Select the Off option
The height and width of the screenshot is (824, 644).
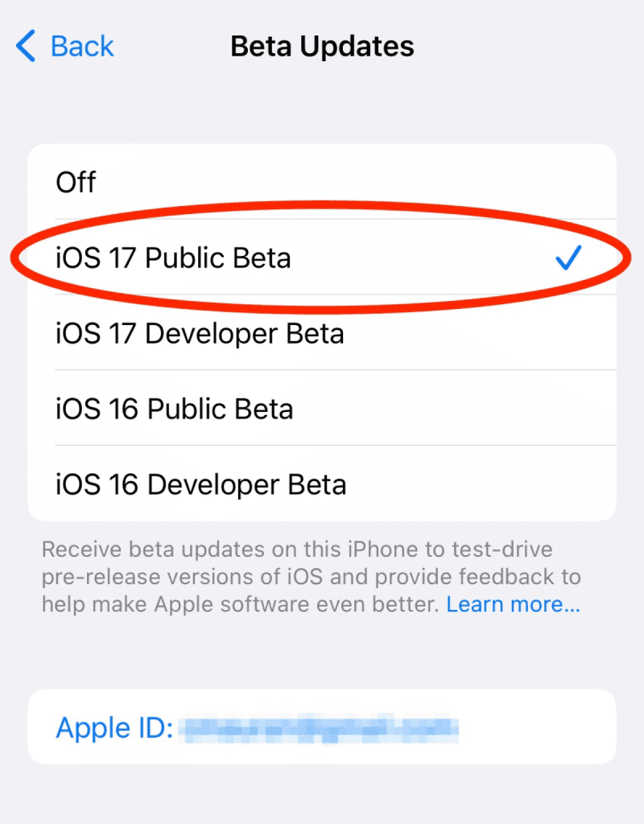coord(76,183)
